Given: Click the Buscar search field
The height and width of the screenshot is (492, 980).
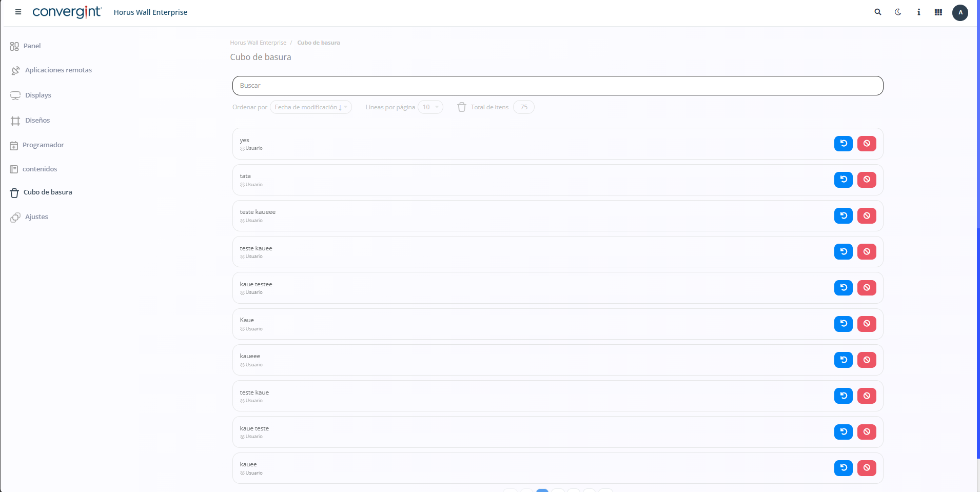Looking at the screenshot, I should point(557,86).
